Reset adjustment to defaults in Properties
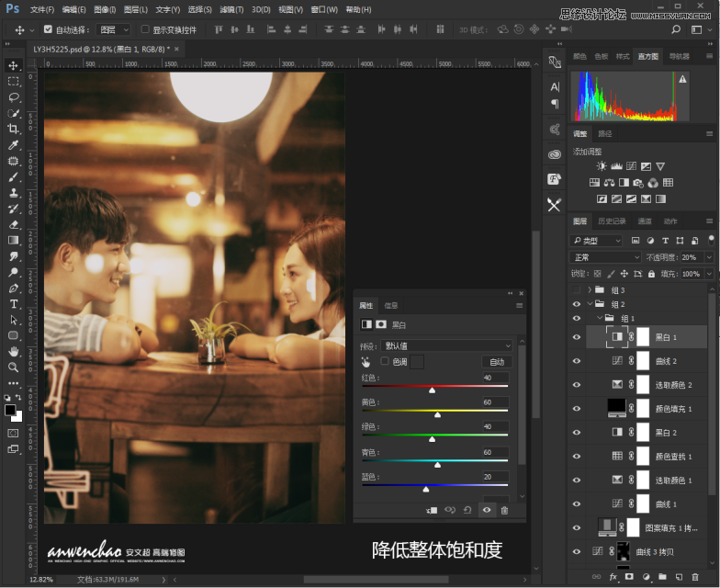The image size is (720, 588). tap(467, 510)
